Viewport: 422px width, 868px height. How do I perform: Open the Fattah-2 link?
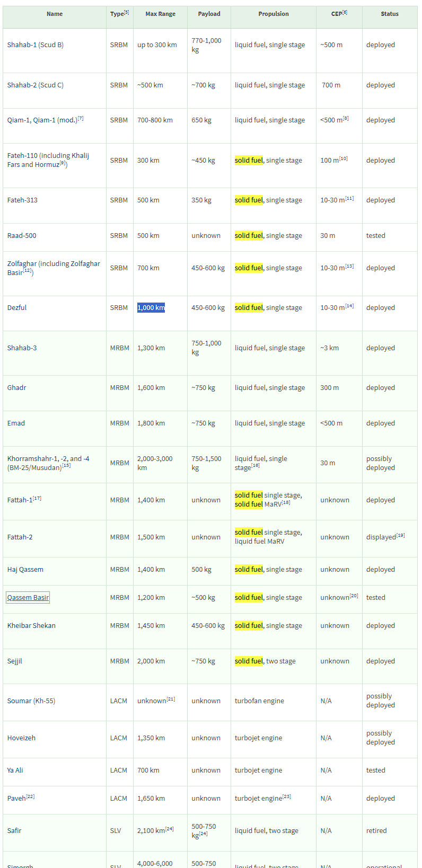point(20,537)
